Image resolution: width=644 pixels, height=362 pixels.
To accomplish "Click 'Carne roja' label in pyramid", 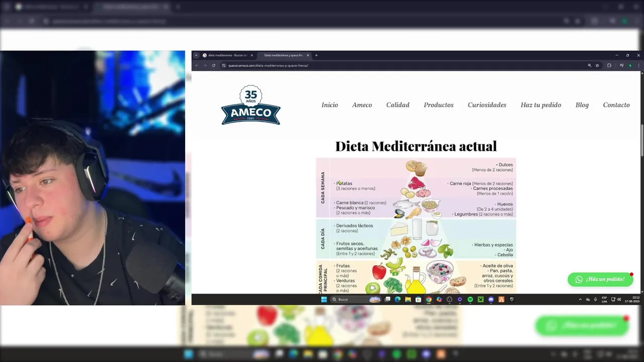I will (460, 184).
